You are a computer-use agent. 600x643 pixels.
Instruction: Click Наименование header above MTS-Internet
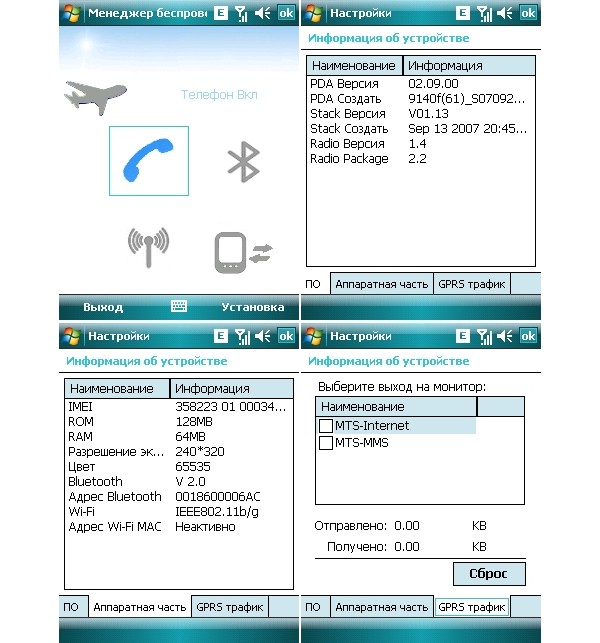[x=396, y=406]
